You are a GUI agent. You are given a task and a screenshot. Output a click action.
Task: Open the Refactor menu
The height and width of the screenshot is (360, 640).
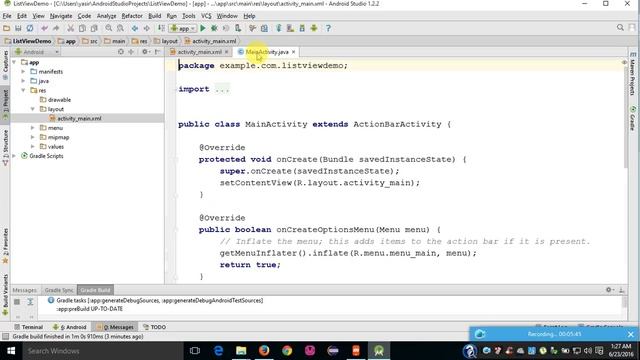pyautogui.click(x=132, y=16)
